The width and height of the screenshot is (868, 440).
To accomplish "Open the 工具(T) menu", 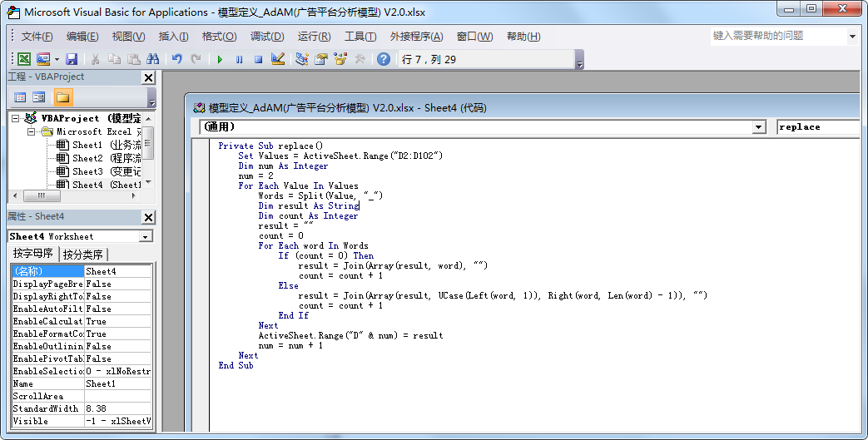I will (360, 37).
